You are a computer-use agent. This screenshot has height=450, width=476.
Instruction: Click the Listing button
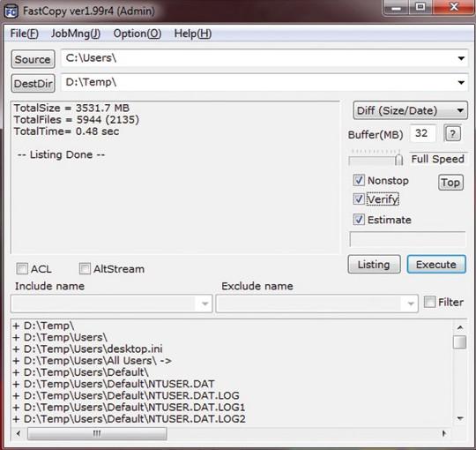tap(374, 265)
